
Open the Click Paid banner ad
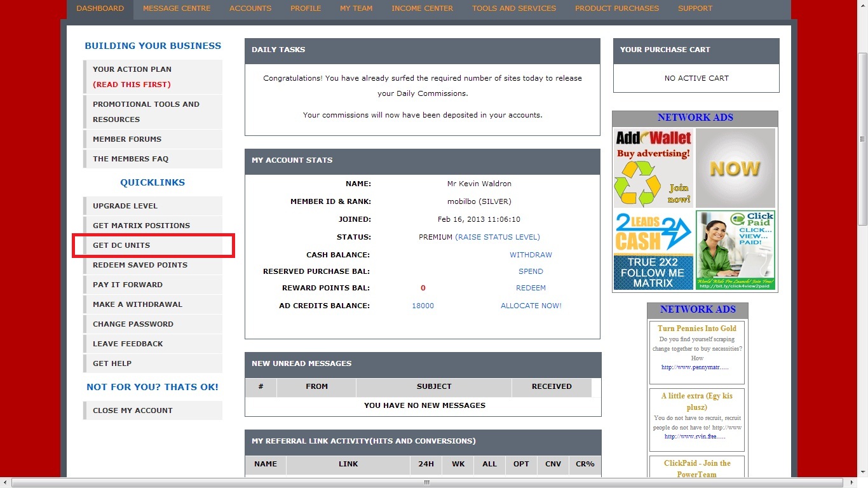[735, 250]
